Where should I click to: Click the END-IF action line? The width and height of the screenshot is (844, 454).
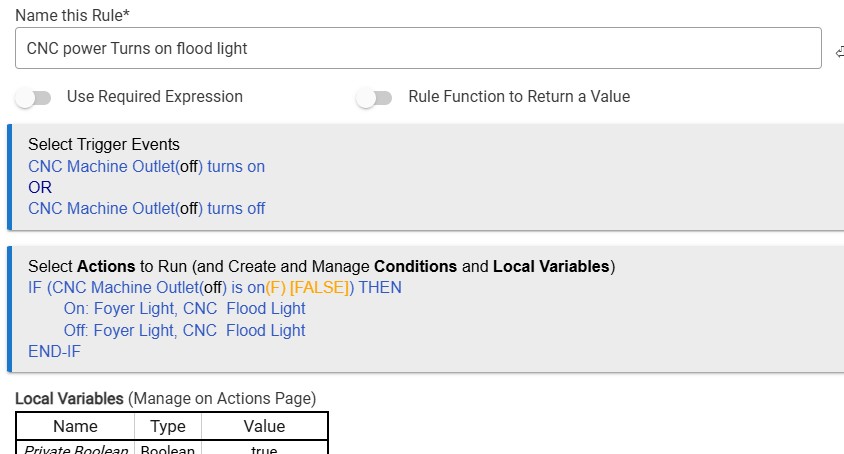click(x=54, y=351)
